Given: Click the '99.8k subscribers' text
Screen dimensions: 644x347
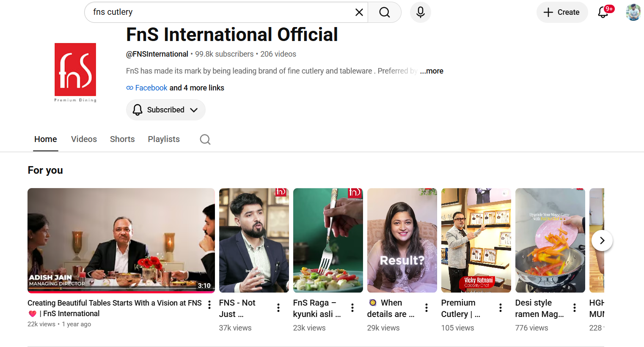Looking at the screenshot, I should click(x=224, y=54).
